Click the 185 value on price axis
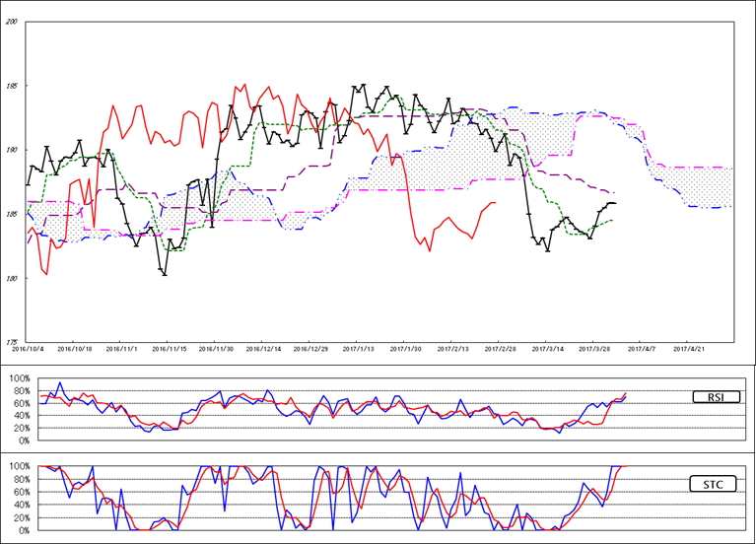The height and width of the screenshot is (544, 756). 12,214
